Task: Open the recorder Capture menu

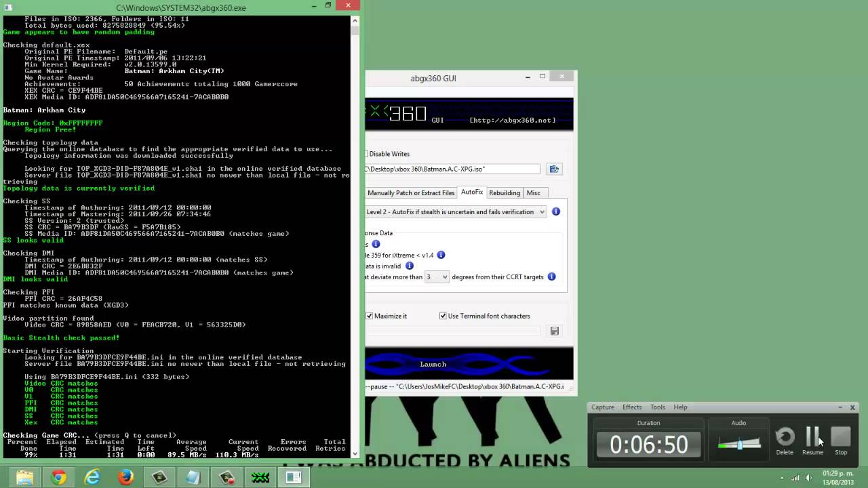Action: pos(602,407)
